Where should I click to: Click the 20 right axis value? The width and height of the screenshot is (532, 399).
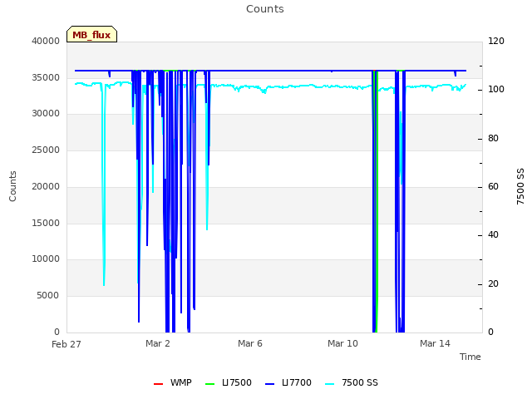[493, 284]
